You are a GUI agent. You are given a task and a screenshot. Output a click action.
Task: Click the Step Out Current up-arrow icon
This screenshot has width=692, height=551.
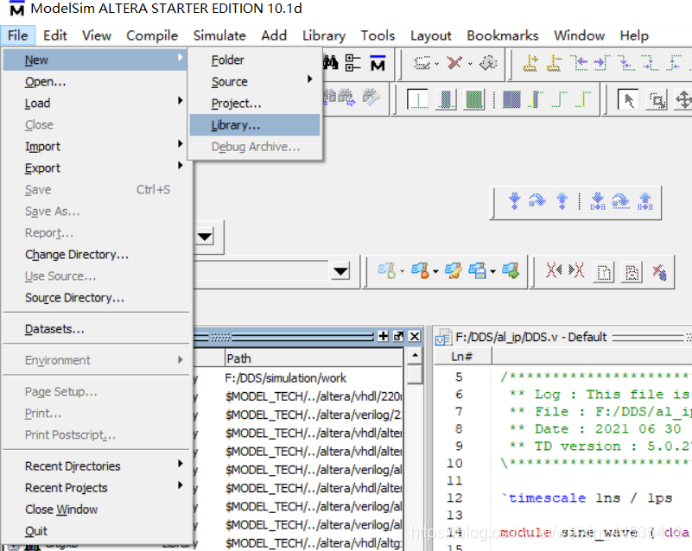click(645, 201)
